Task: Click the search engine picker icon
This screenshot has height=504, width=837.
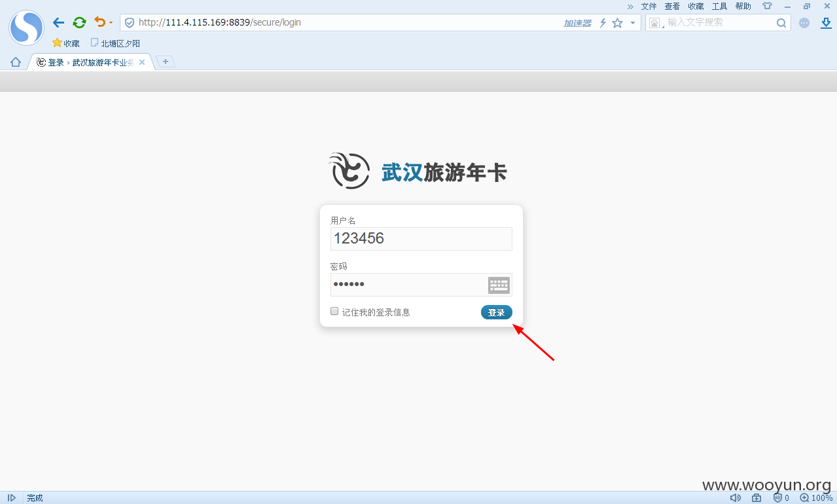Action: 654,23
